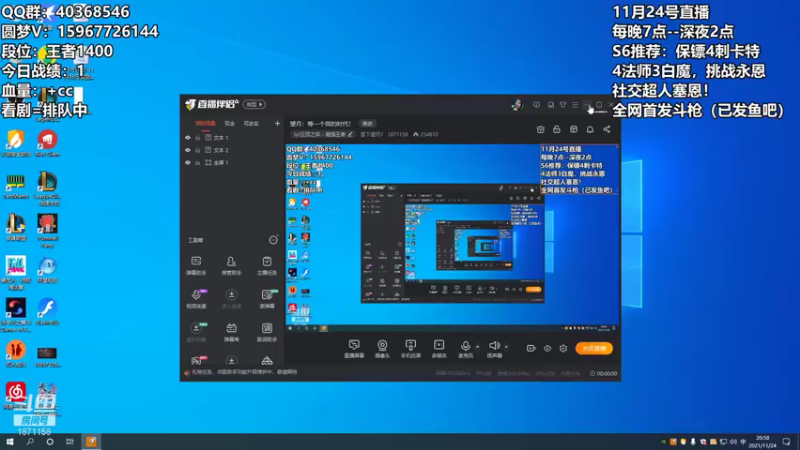Select the 全屏 1 source row
The height and width of the screenshot is (450, 800).
coord(231,162)
